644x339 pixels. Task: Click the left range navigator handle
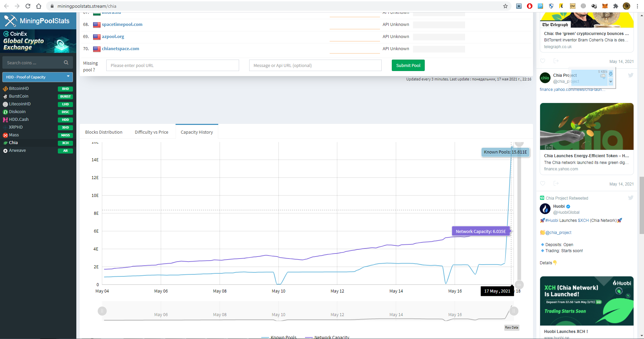(102, 311)
